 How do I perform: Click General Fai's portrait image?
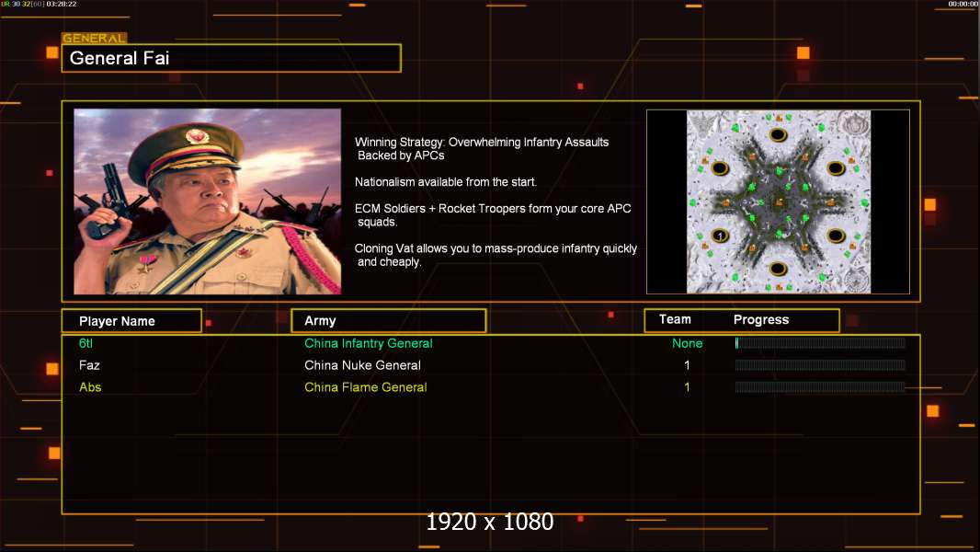click(x=208, y=201)
